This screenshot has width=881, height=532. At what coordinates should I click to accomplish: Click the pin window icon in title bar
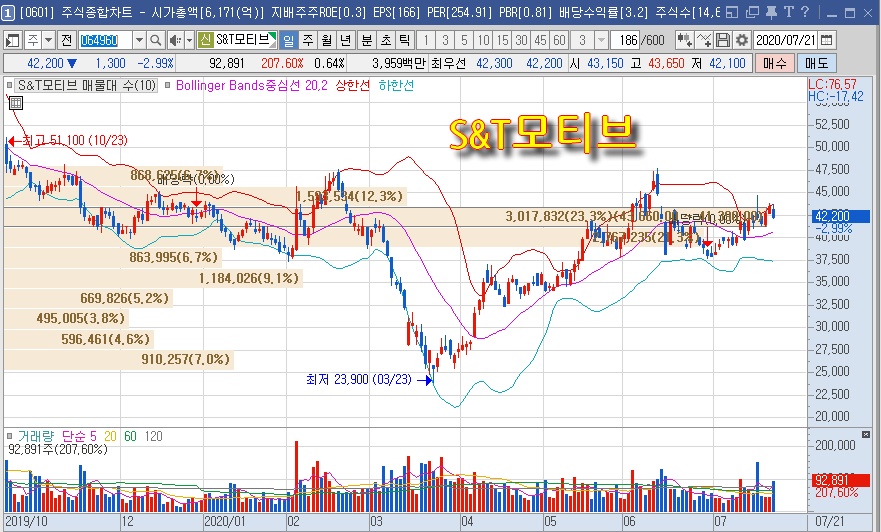(x=771, y=12)
